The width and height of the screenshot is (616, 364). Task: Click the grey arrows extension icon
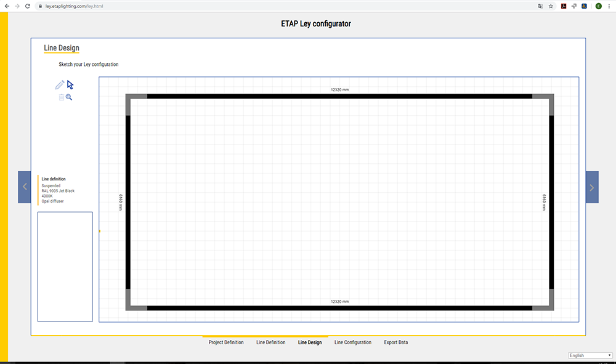574,6
